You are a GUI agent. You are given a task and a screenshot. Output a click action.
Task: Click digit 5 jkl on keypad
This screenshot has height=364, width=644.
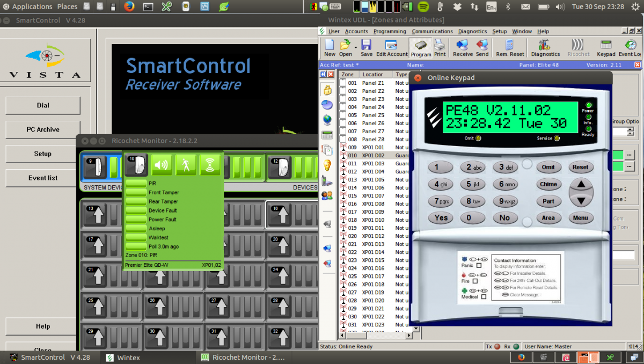coord(473,184)
